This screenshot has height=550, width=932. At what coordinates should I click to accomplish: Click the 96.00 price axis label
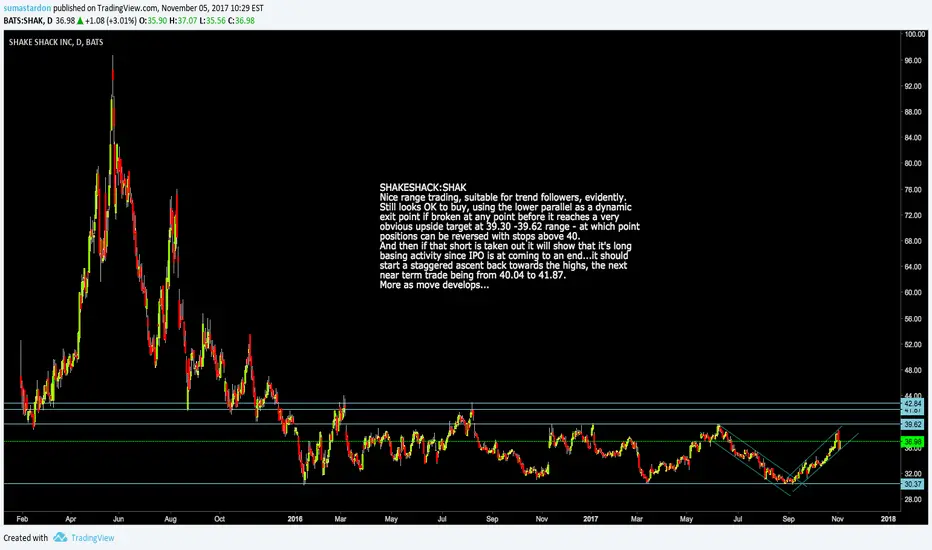[913, 61]
